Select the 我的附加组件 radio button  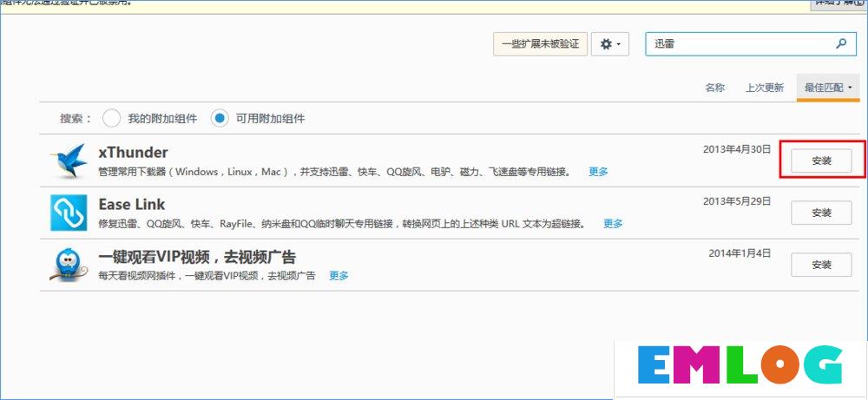tap(111, 118)
